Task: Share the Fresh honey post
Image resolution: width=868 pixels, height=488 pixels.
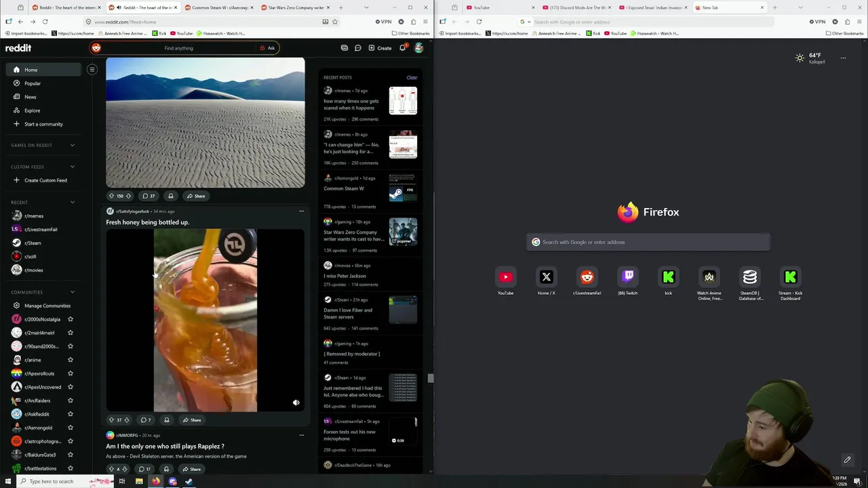Action: (192, 420)
